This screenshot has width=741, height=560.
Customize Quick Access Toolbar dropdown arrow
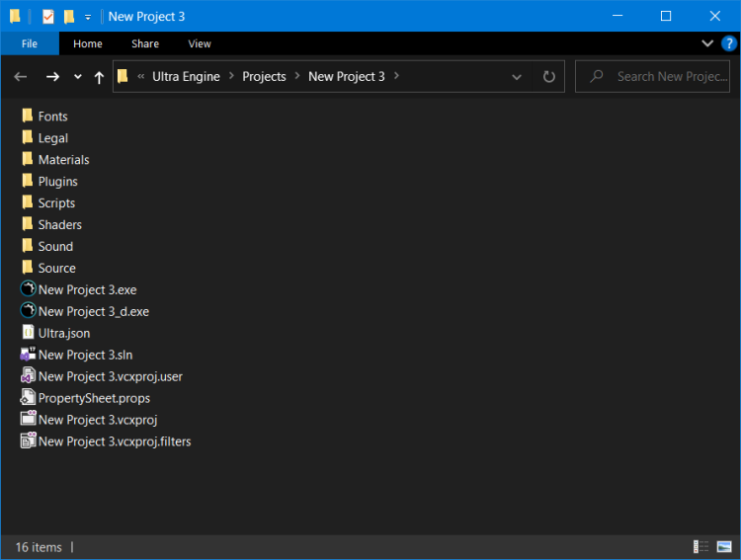[88, 17]
